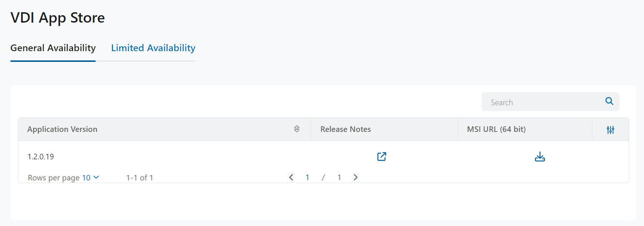Image resolution: width=644 pixels, height=226 pixels.
Task: Go to the previous page arrow
Action: click(x=291, y=177)
